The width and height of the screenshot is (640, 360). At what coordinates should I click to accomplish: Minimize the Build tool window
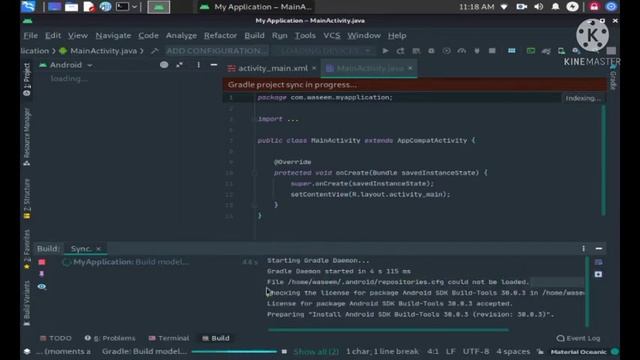pos(599,249)
